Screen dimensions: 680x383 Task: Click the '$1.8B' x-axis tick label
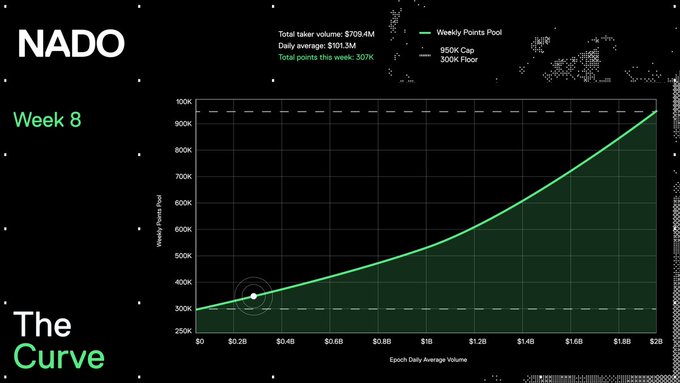tap(622, 342)
